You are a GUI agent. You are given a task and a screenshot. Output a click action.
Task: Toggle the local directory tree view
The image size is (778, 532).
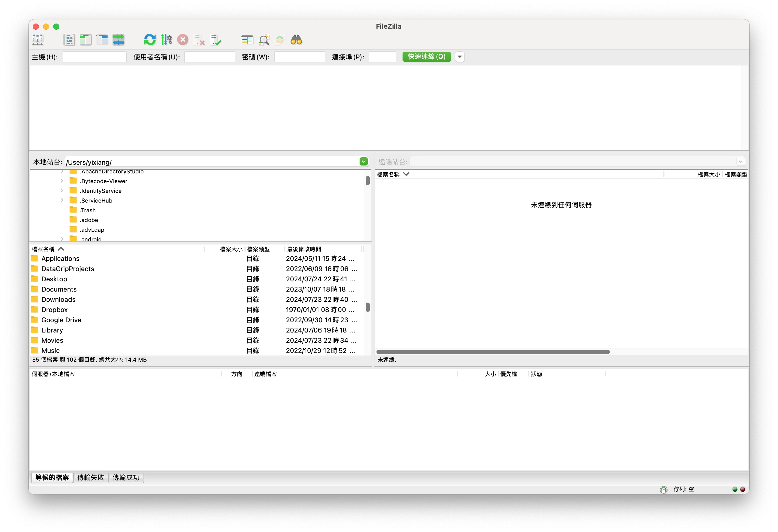[x=86, y=40]
